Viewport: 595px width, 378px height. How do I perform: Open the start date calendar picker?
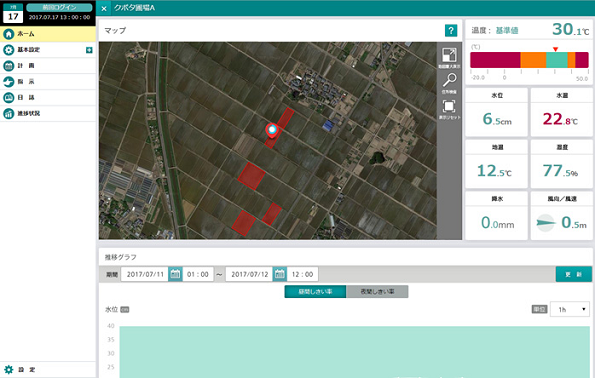(175, 274)
